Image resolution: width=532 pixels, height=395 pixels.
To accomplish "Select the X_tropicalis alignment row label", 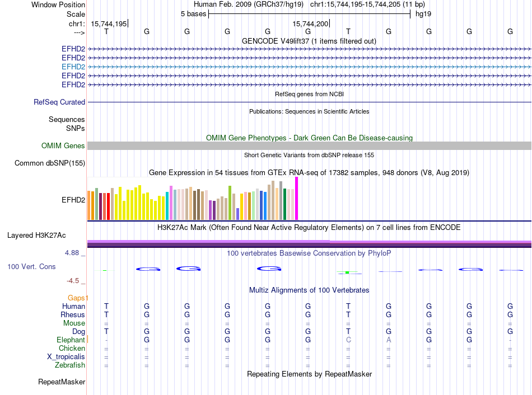I will pos(66,357).
